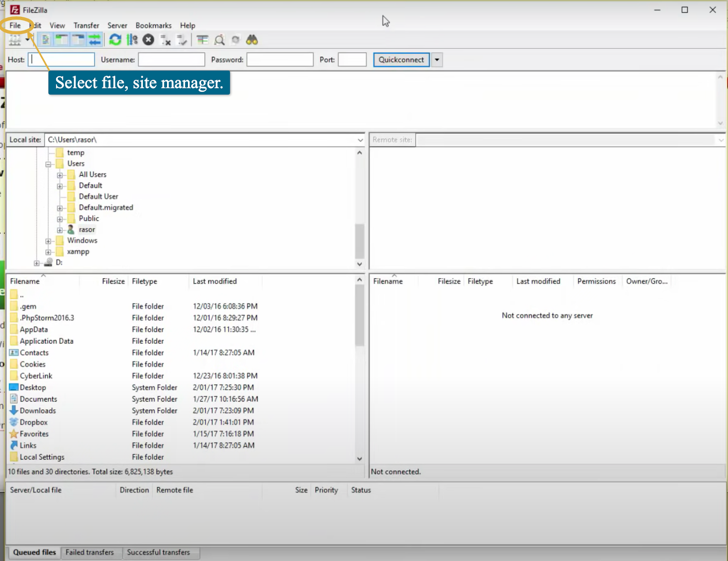Toggle message log display

pyautogui.click(x=45, y=40)
